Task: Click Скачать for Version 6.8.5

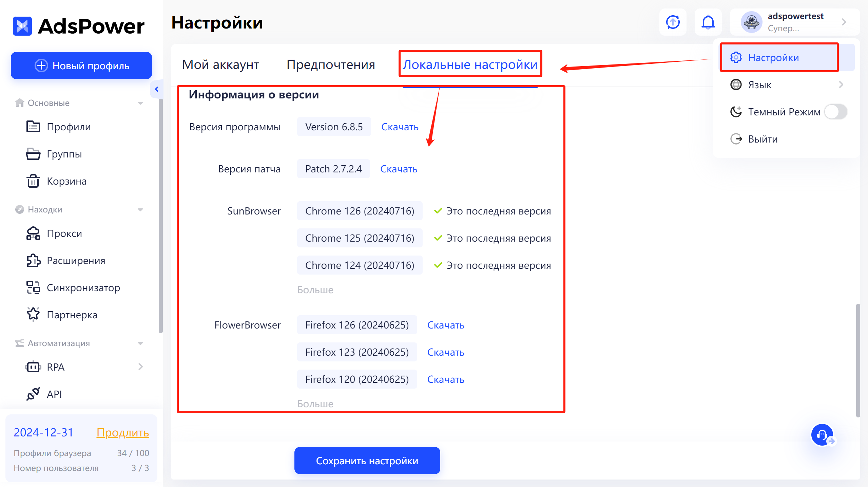Action: click(x=400, y=127)
